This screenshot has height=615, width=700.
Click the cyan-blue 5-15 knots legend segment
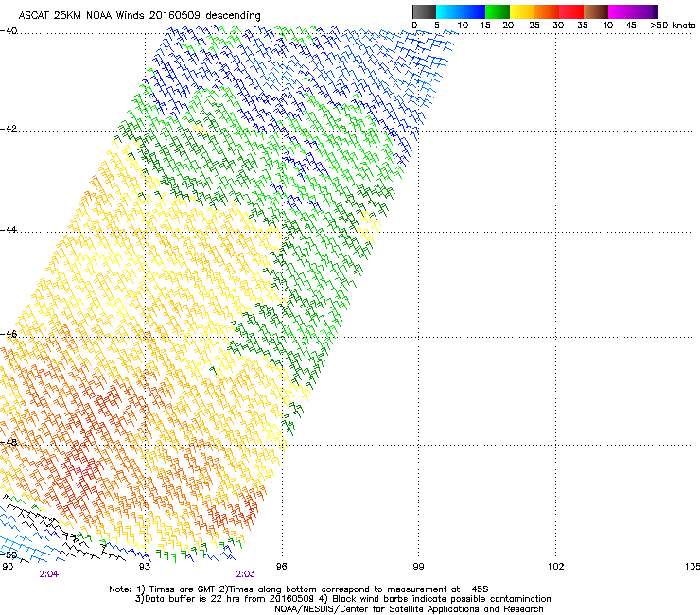click(x=461, y=11)
